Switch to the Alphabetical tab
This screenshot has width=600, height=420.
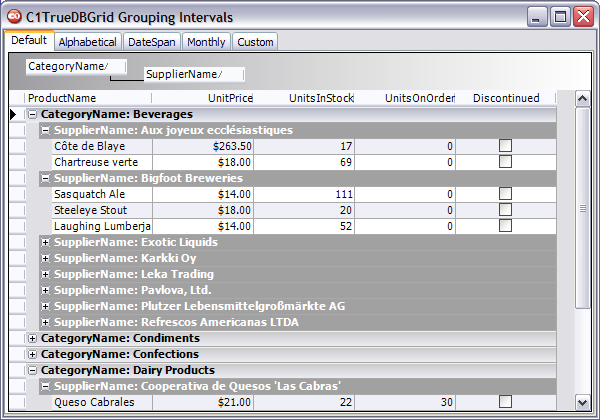tap(88, 42)
